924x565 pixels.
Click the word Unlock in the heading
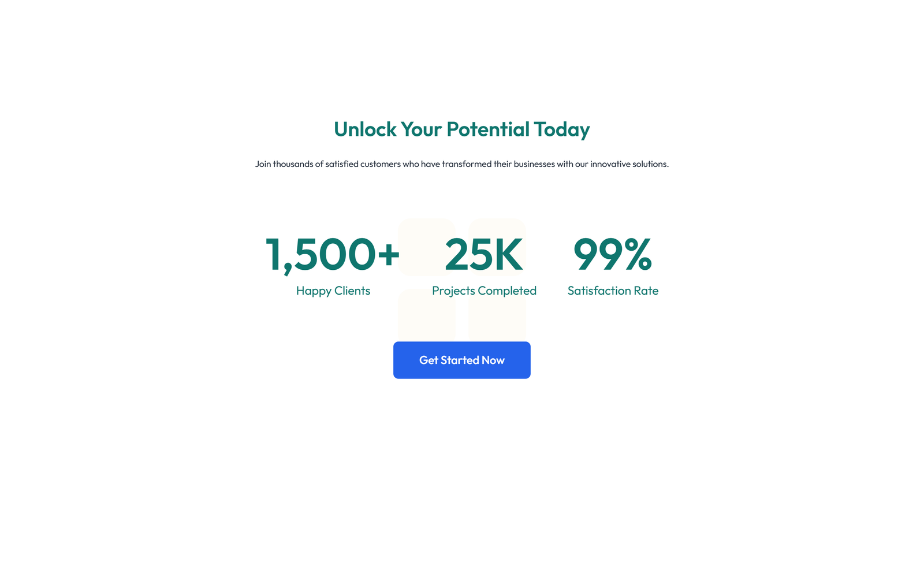[365, 129]
